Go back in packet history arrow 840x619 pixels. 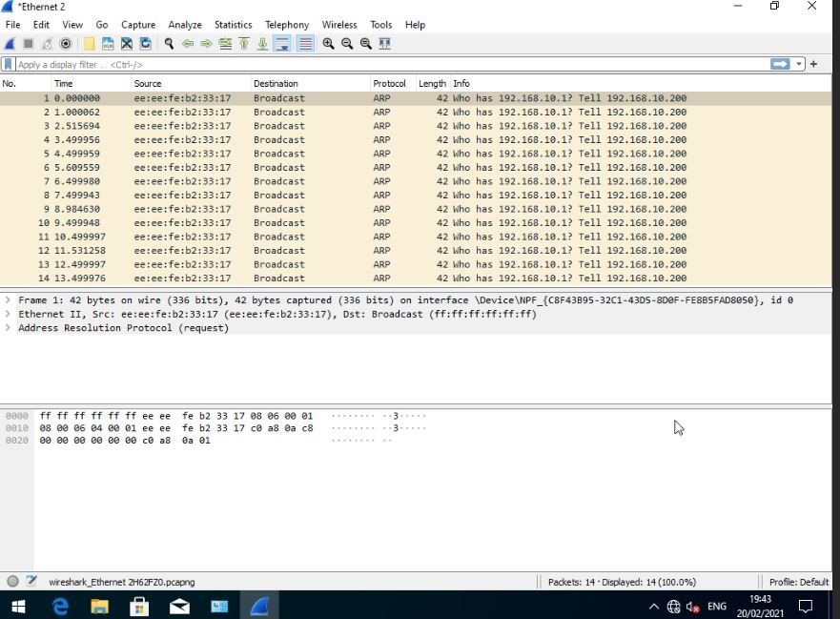pos(188,44)
